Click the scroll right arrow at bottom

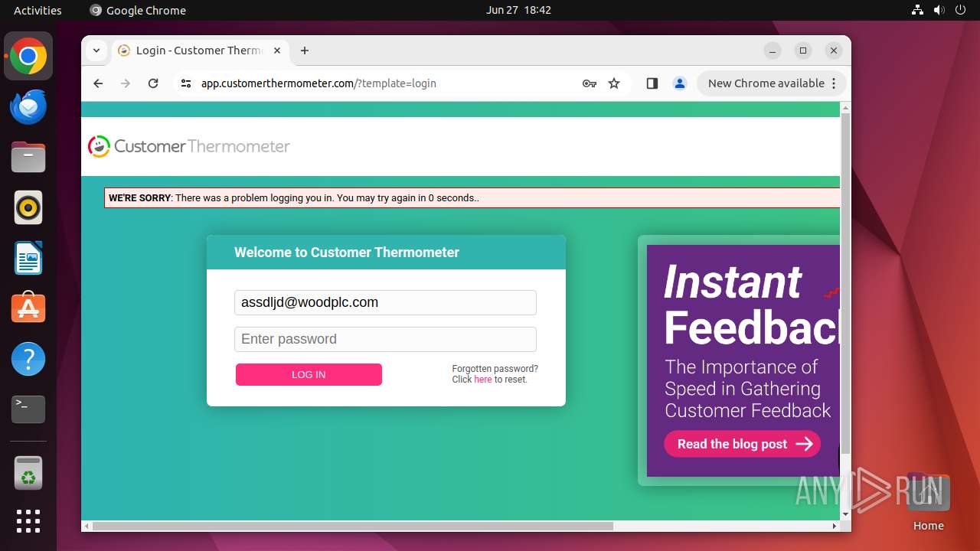point(835,526)
